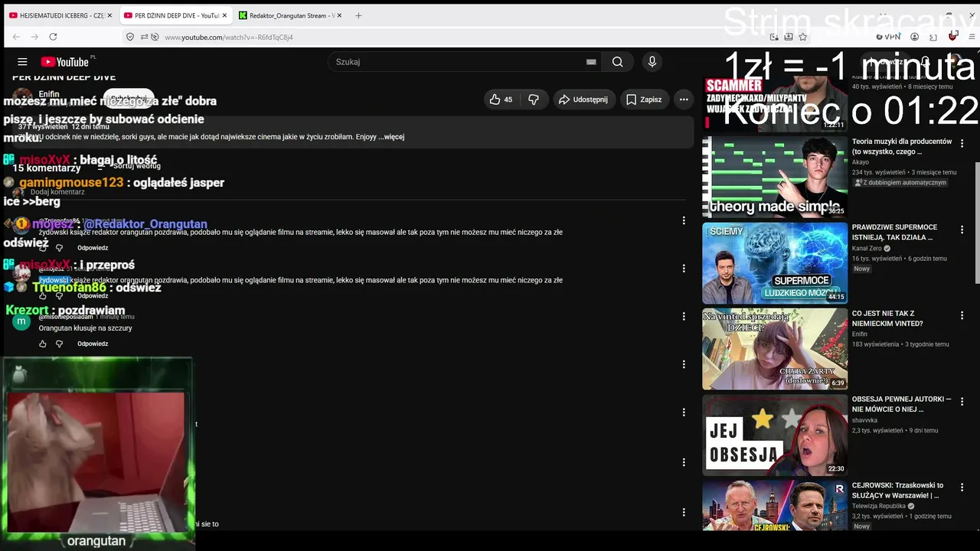Close the PER DŻINN DEEP DIVE tab
Viewport: 980px width, 551px height.
(224, 15)
